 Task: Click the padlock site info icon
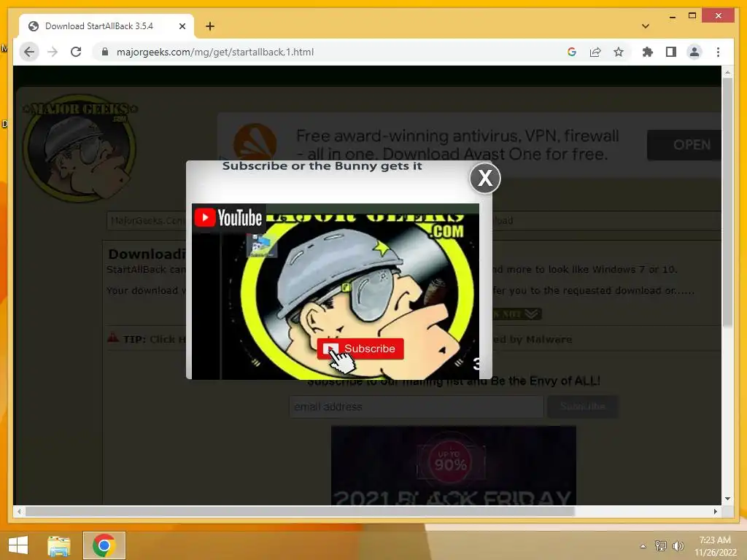click(105, 52)
